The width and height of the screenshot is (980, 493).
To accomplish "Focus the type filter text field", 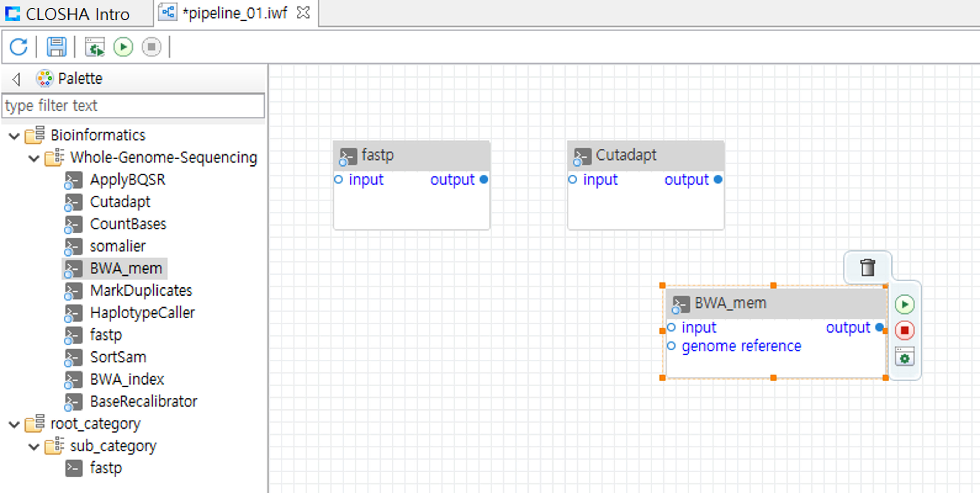I will coord(133,106).
